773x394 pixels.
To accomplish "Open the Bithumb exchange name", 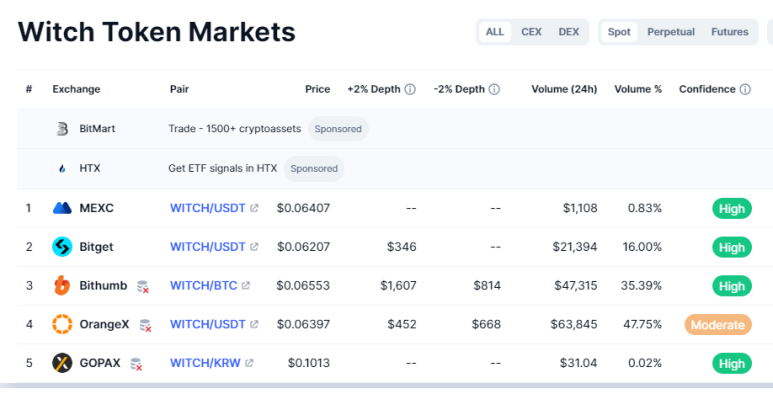I will pyautogui.click(x=103, y=286).
